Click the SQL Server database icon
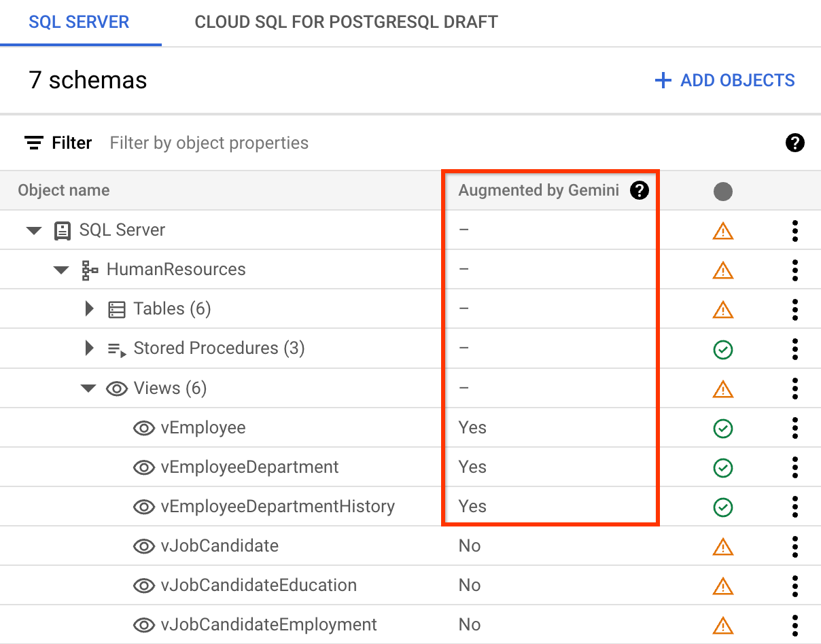 pyautogui.click(x=63, y=230)
